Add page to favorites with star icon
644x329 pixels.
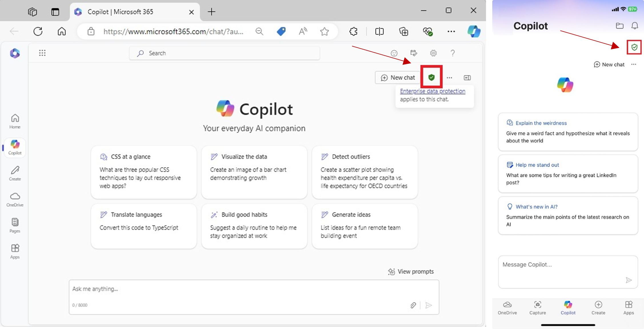click(x=324, y=31)
